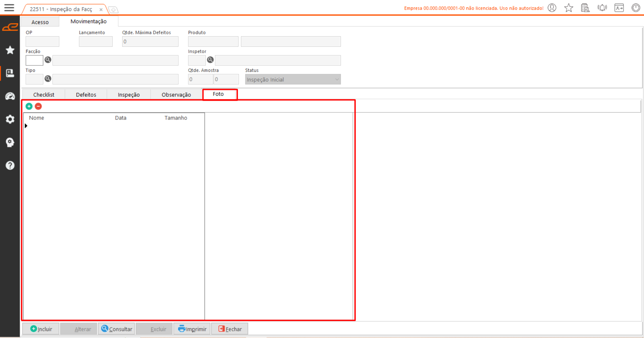644x338 pixels.
Task: Switch to the Checklist tab
Action: pyautogui.click(x=44, y=95)
